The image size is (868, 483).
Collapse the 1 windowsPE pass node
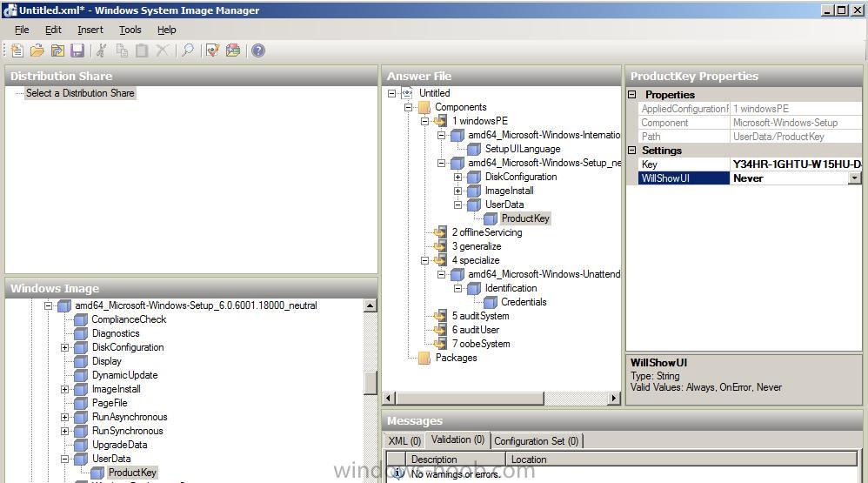[x=424, y=121]
